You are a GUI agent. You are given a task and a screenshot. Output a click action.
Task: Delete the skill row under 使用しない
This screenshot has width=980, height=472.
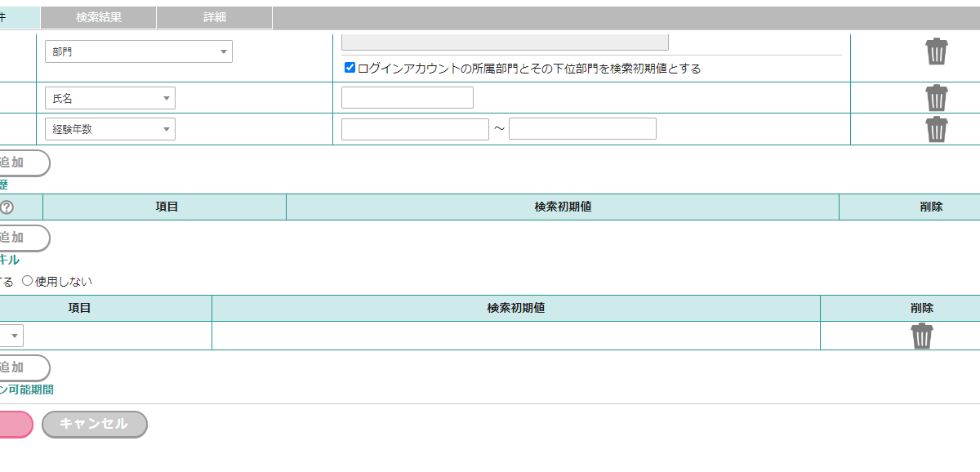pyautogui.click(x=922, y=336)
